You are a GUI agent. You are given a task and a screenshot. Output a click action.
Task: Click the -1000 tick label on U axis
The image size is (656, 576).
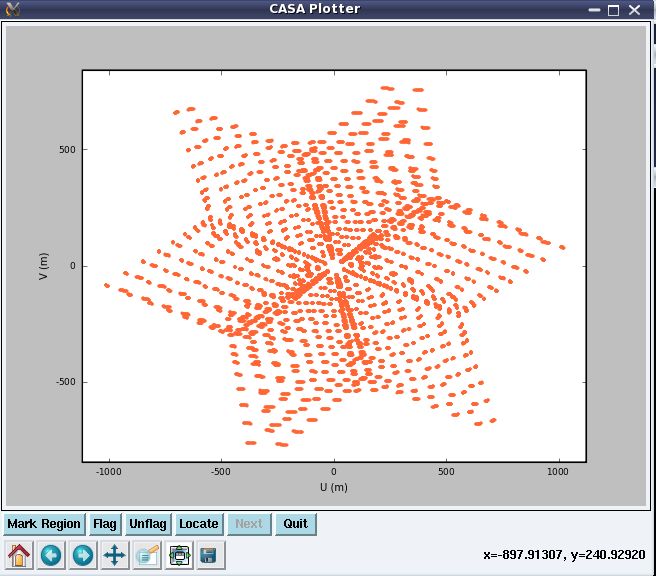pos(109,472)
